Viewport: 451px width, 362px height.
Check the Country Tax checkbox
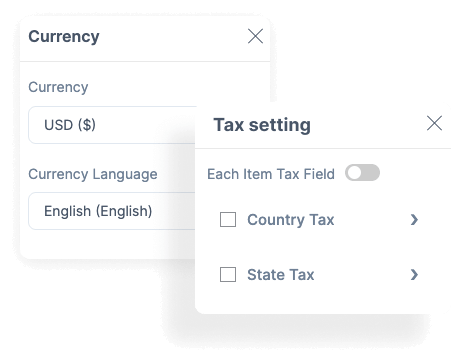tap(228, 219)
